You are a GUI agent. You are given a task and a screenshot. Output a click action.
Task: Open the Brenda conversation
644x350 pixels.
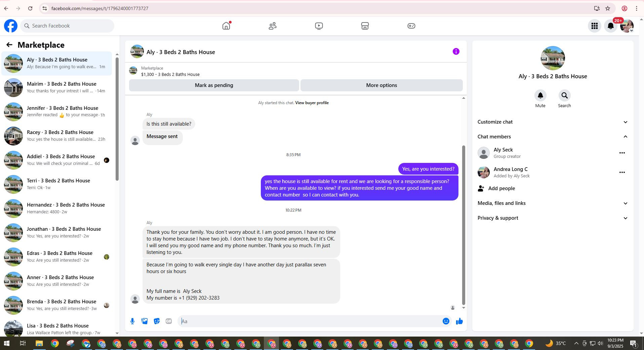(x=56, y=305)
